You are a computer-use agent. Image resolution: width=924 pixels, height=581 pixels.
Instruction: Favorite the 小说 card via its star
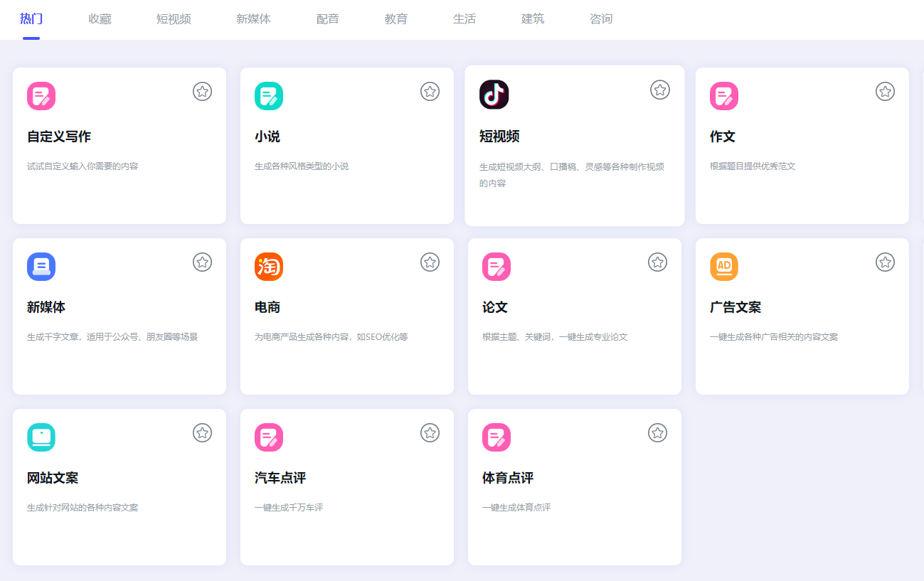(430, 91)
